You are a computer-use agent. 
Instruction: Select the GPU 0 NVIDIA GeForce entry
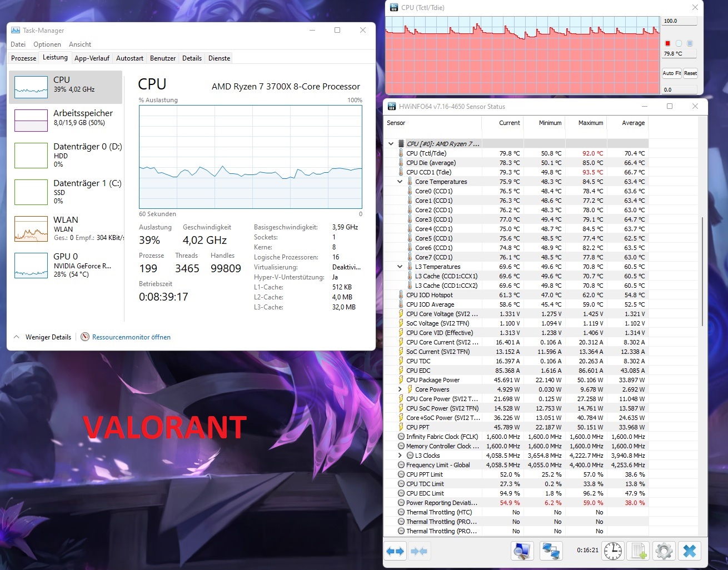(x=65, y=265)
